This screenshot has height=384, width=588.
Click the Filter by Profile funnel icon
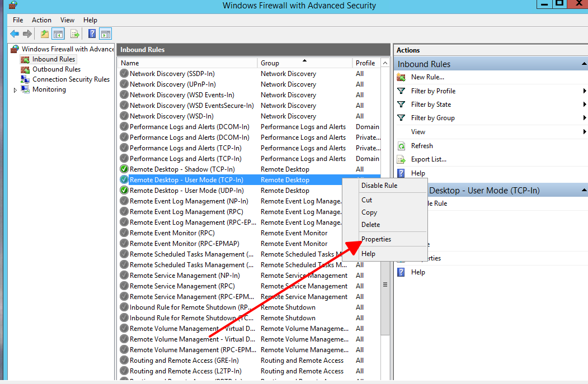pyautogui.click(x=401, y=91)
